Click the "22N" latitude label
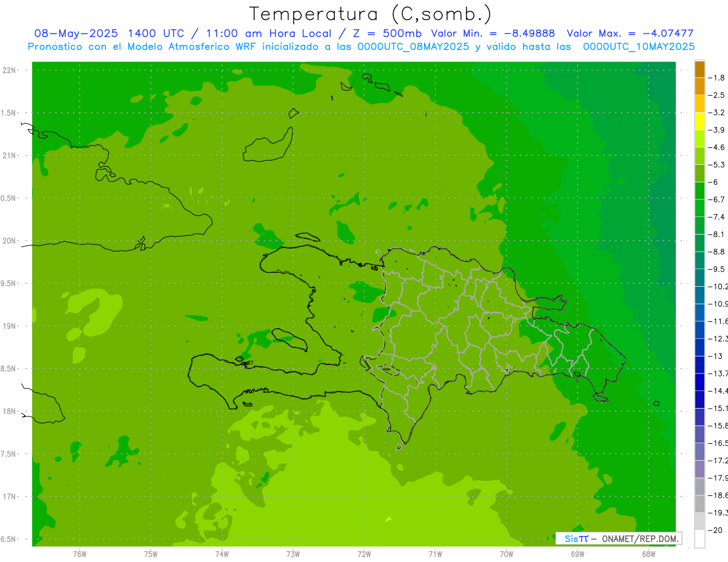The image size is (728, 562). (x=10, y=70)
